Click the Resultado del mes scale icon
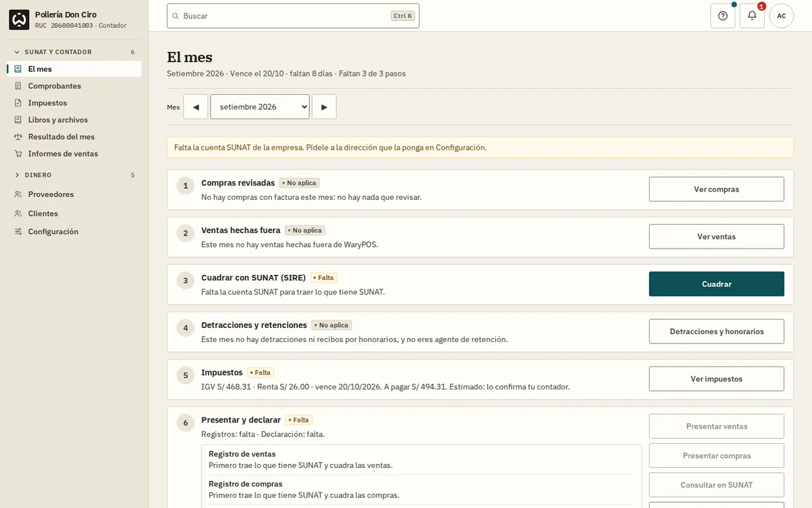The height and width of the screenshot is (508, 812). [x=18, y=137]
